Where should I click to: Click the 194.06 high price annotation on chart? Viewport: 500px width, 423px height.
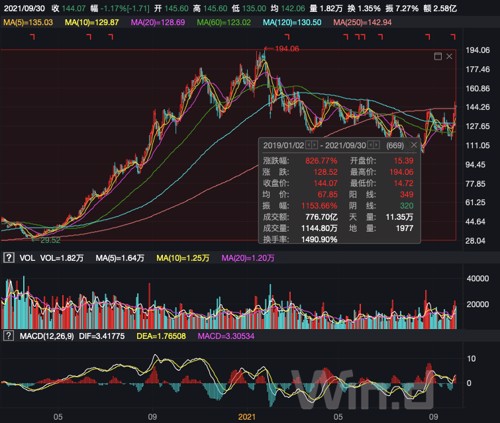pyautogui.click(x=287, y=49)
